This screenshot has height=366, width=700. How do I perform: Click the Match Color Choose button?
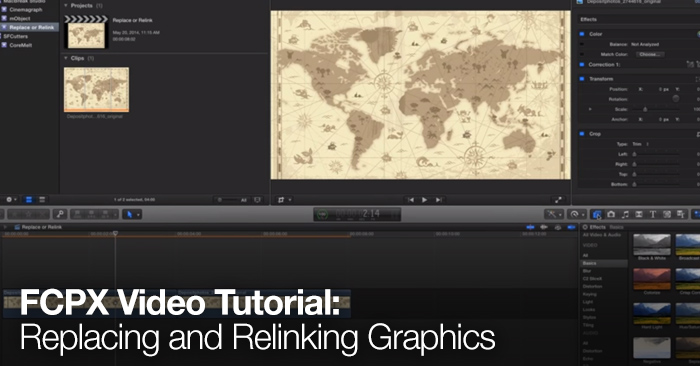click(650, 54)
